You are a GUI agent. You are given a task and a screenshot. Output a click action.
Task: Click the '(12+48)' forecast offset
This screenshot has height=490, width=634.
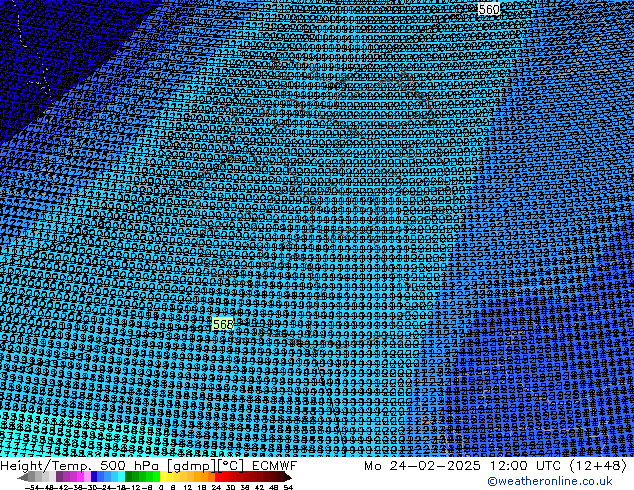(598, 466)
